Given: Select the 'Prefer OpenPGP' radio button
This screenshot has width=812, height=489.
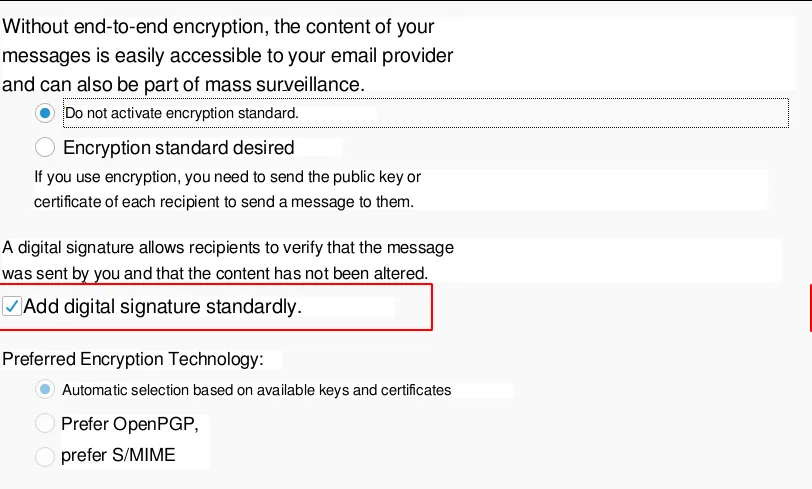Looking at the screenshot, I should (x=45, y=423).
